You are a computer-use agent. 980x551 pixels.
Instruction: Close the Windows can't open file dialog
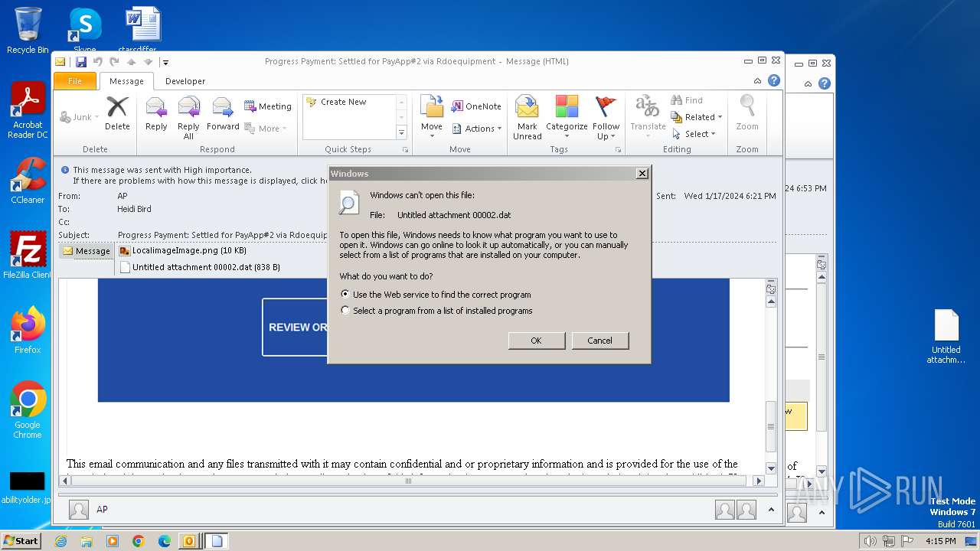point(642,174)
